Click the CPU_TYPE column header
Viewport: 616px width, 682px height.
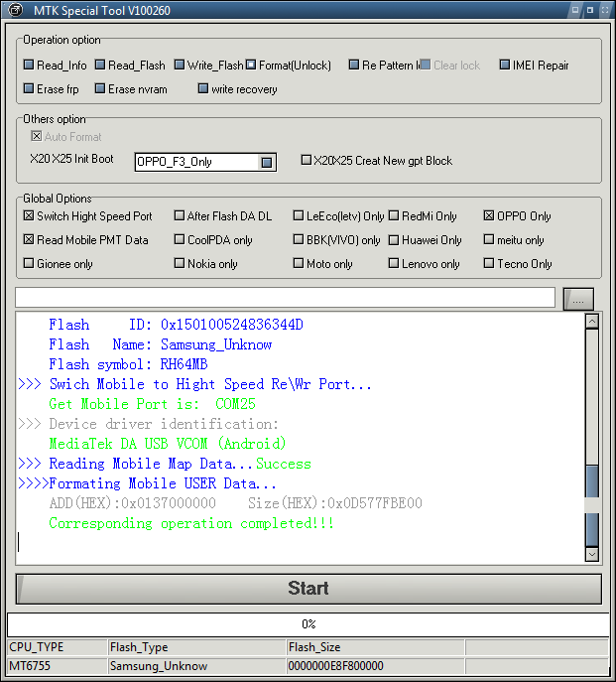pyautogui.click(x=57, y=647)
